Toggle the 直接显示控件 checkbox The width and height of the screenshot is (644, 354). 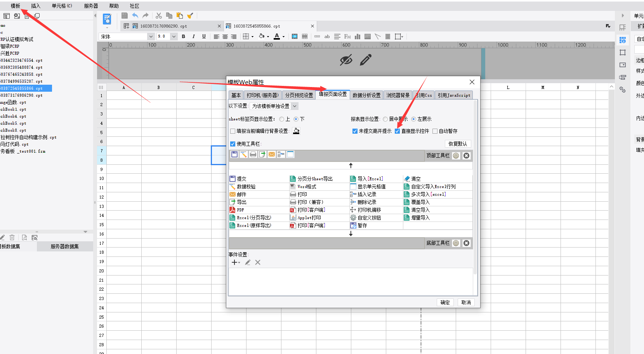point(398,131)
